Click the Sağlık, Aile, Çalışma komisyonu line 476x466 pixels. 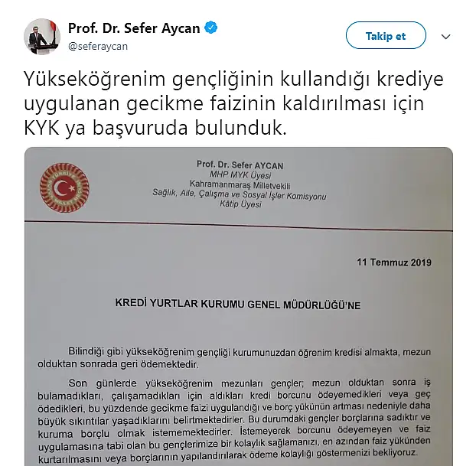(240, 194)
